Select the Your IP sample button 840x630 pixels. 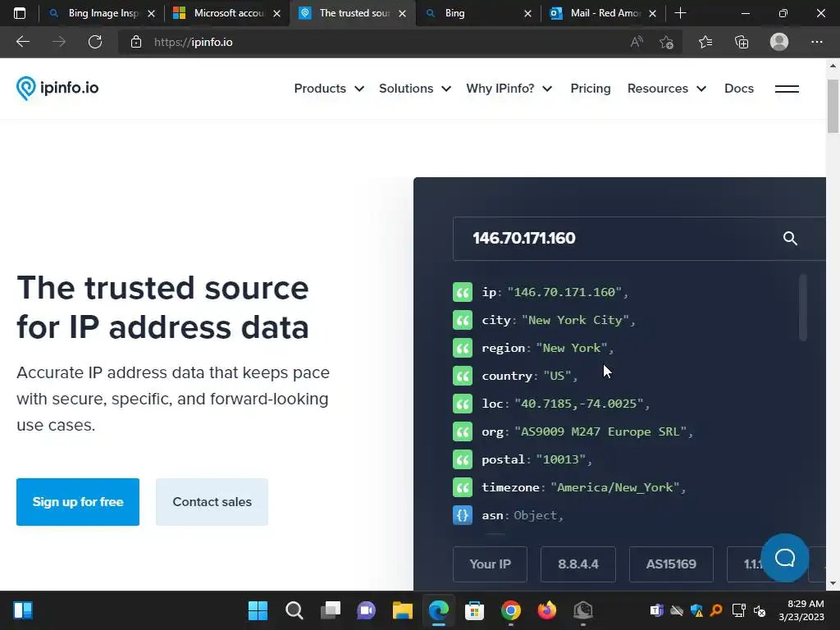click(x=491, y=564)
